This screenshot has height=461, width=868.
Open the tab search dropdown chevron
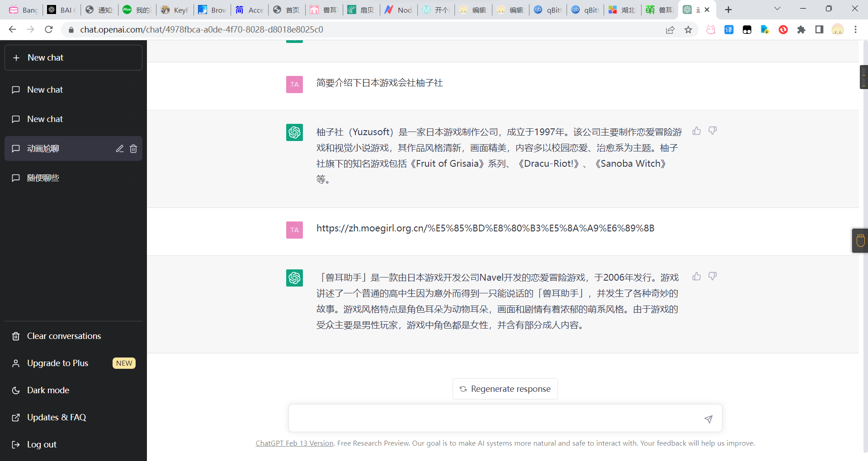(777, 9)
